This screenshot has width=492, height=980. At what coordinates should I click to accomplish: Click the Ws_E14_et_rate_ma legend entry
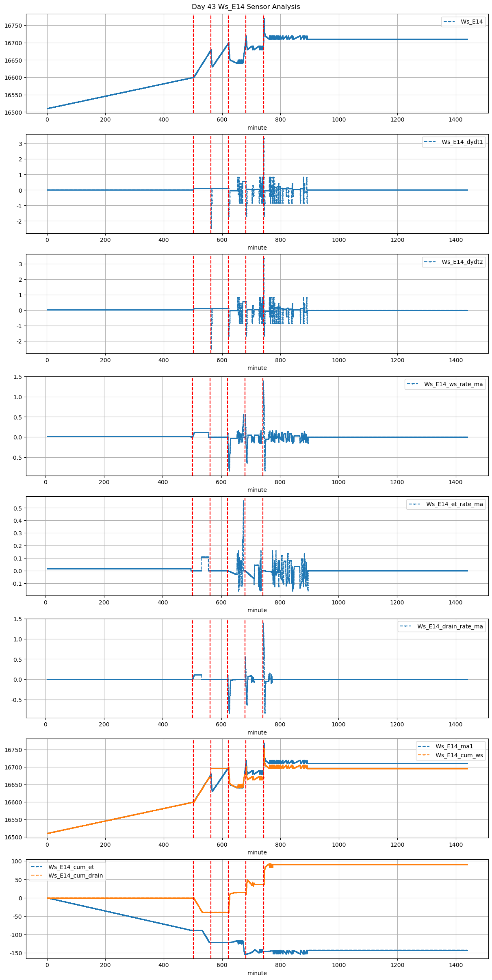[454, 504]
